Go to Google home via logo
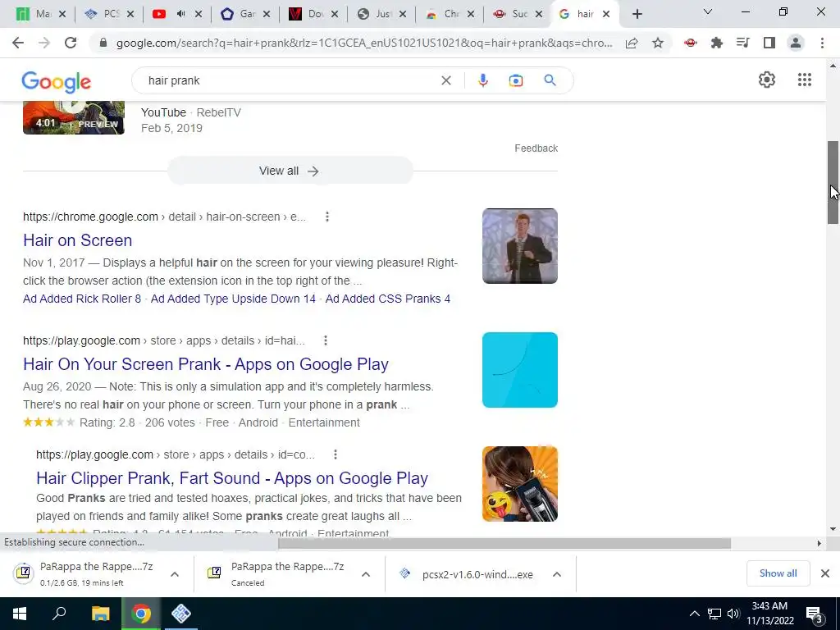The width and height of the screenshot is (840, 630). 57,81
